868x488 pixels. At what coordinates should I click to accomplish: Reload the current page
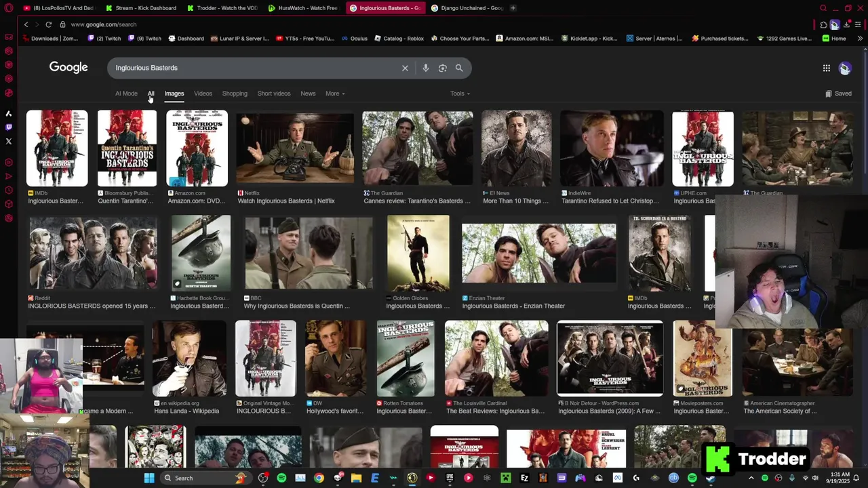[x=49, y=24]
